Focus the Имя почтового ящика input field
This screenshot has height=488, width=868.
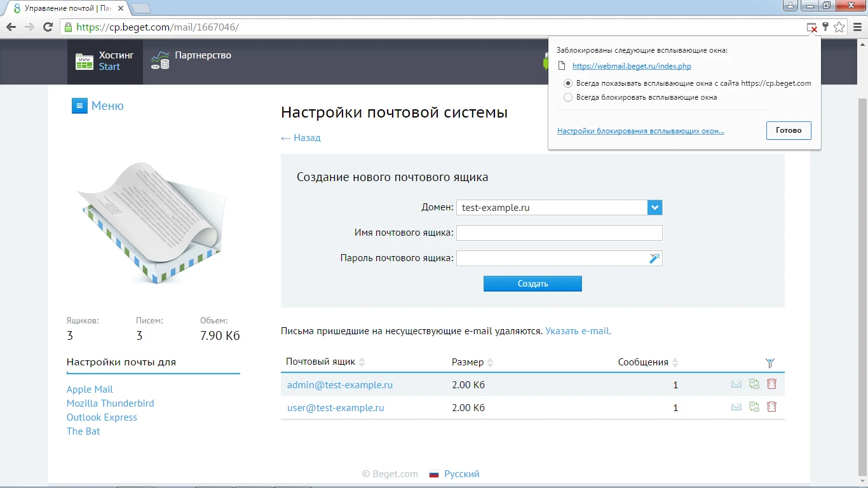[559, 233]
